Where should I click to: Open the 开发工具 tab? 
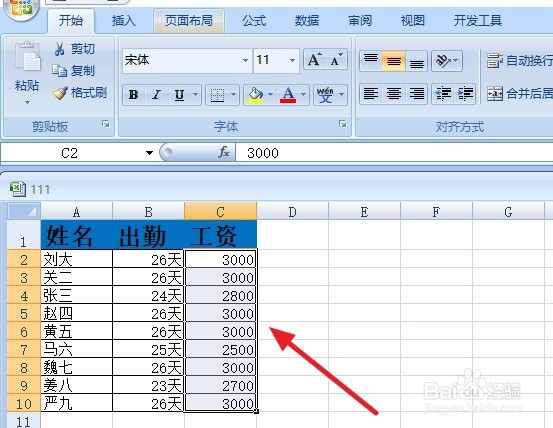pyautogui.click(x=478, y=20)
